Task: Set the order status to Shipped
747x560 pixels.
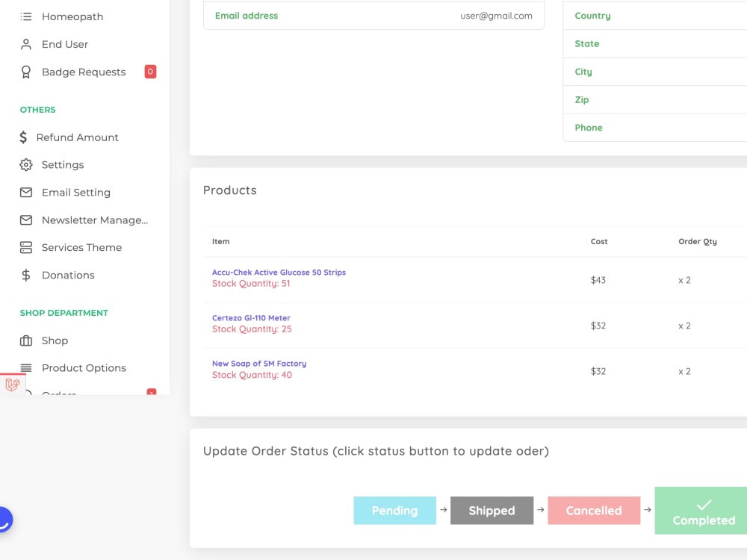Action: [492, 511]
